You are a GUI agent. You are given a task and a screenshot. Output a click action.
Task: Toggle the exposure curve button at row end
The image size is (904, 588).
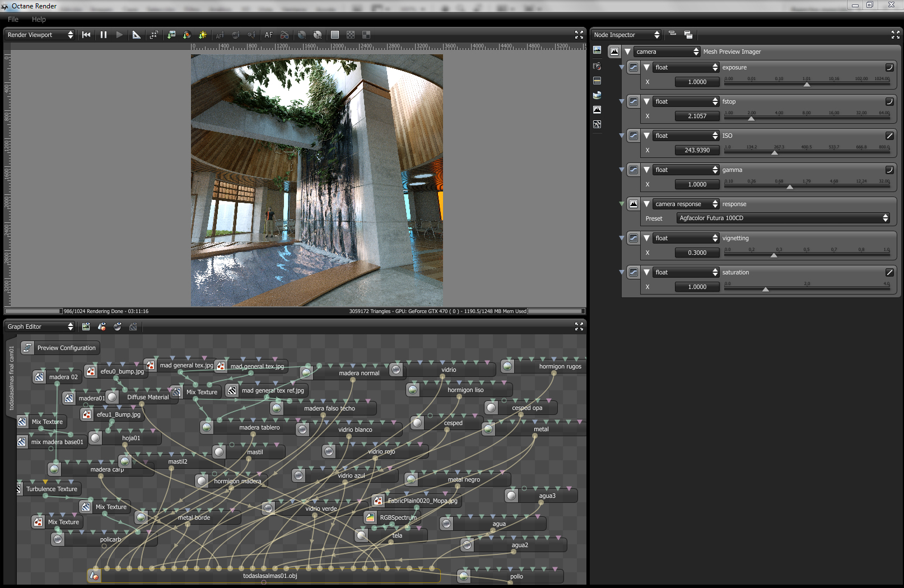click(889, 67)
